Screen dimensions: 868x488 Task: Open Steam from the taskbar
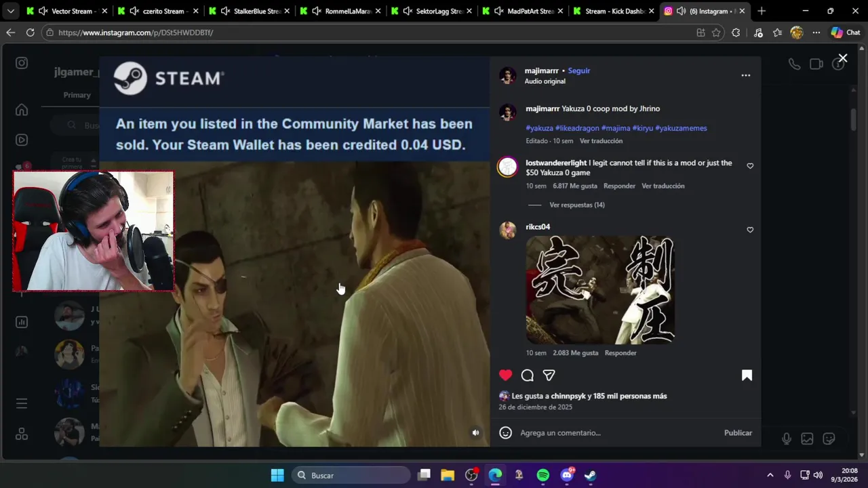(591, 475)
